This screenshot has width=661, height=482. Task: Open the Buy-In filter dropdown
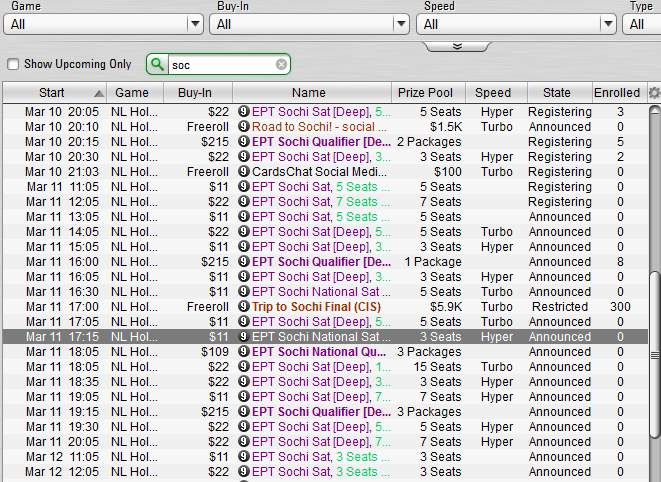(x=309, y=24)
